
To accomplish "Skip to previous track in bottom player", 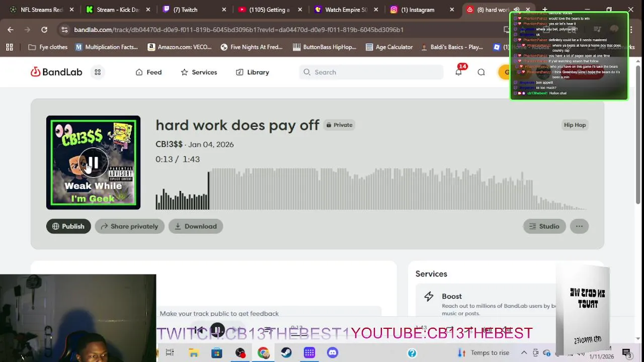I will tap(200, 330).
